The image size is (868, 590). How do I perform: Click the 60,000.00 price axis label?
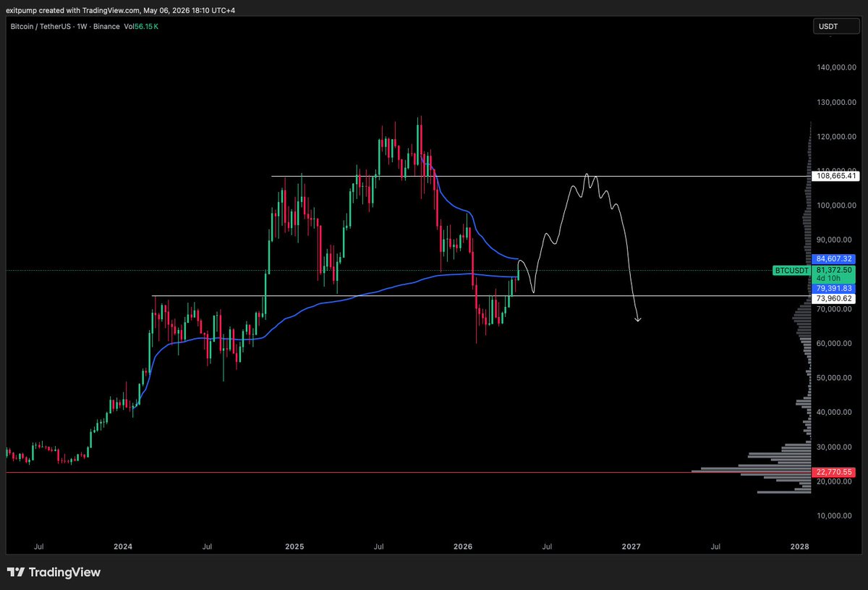click(835, 343)
